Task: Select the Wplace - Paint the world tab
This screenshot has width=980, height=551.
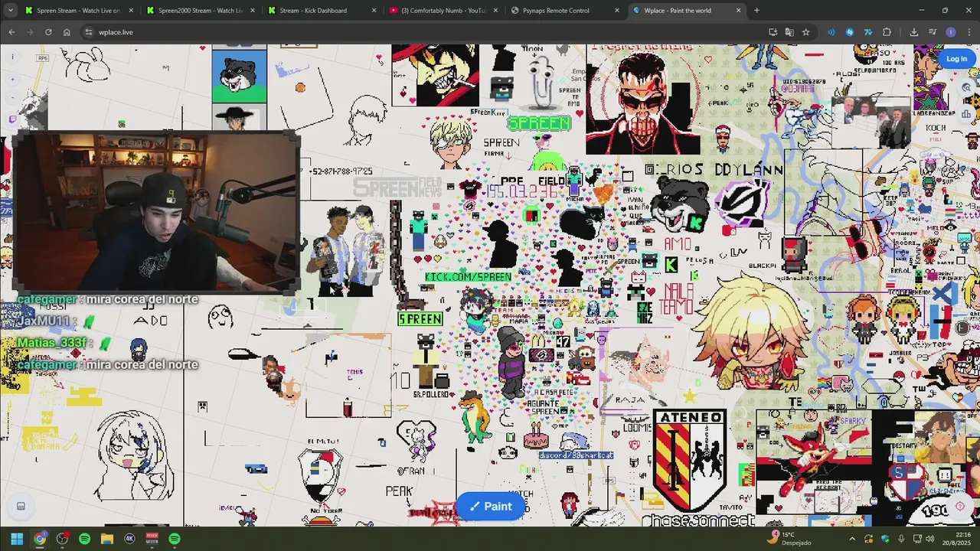Action: click(687, 11)
